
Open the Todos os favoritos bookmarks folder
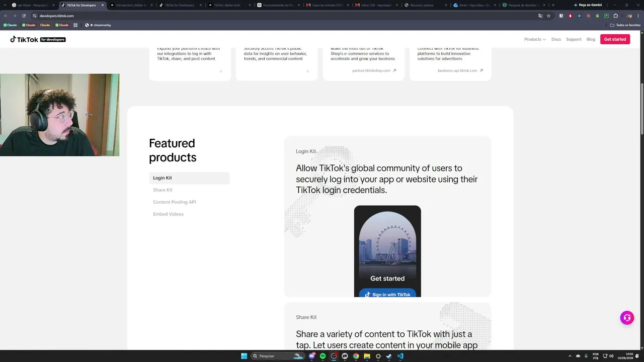(x=625, y=25)
